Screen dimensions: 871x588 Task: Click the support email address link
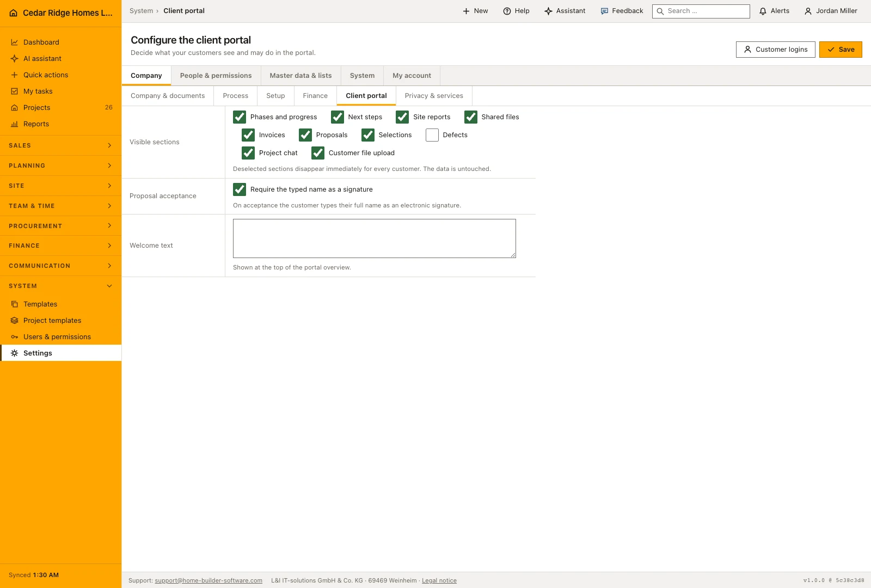coord(208,580)
